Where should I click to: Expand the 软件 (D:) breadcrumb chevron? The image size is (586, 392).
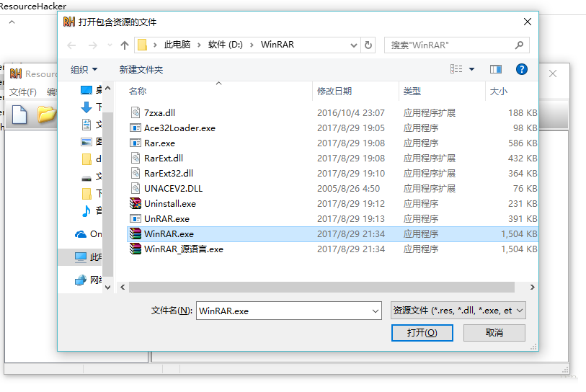252,45
